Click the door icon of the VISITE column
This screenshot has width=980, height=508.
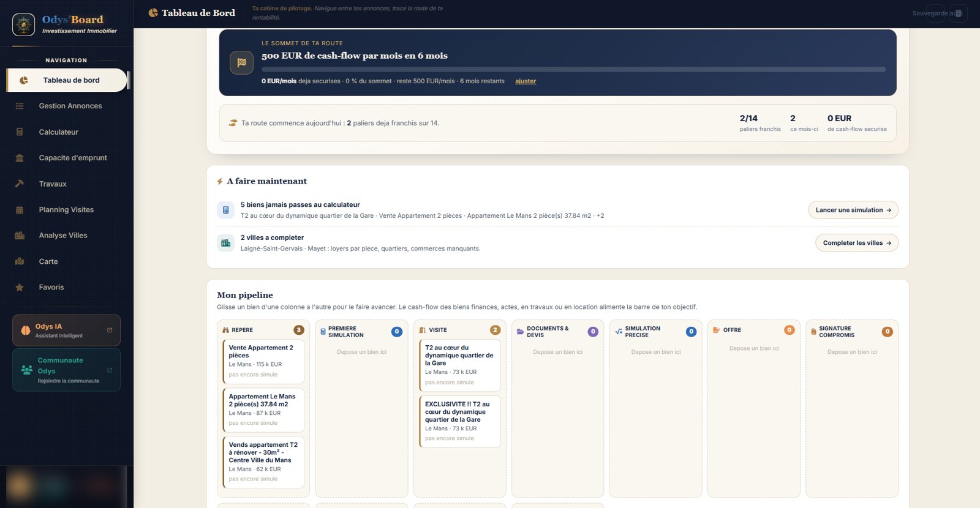422,330
